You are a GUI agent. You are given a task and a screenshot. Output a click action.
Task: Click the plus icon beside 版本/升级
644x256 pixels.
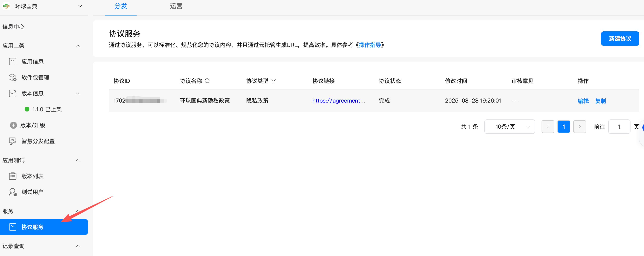tap(13, 125)
